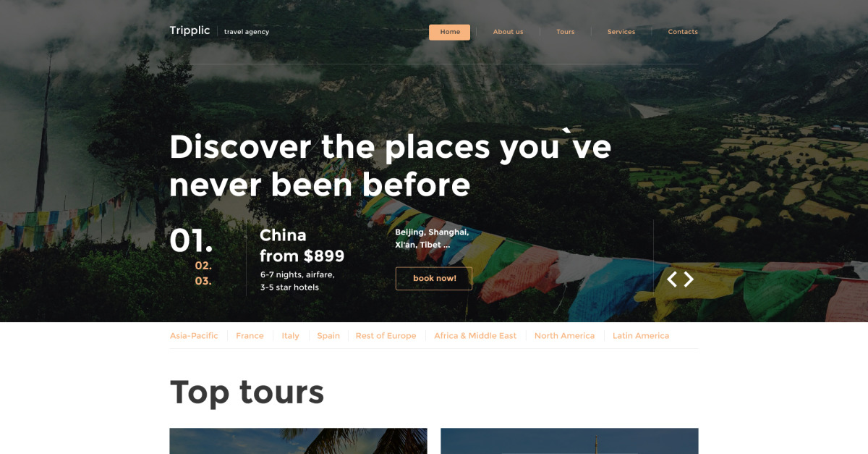The image size is (868, 454).
Task: Open Africa & Middle East tab
Action: tap(475, 336)
